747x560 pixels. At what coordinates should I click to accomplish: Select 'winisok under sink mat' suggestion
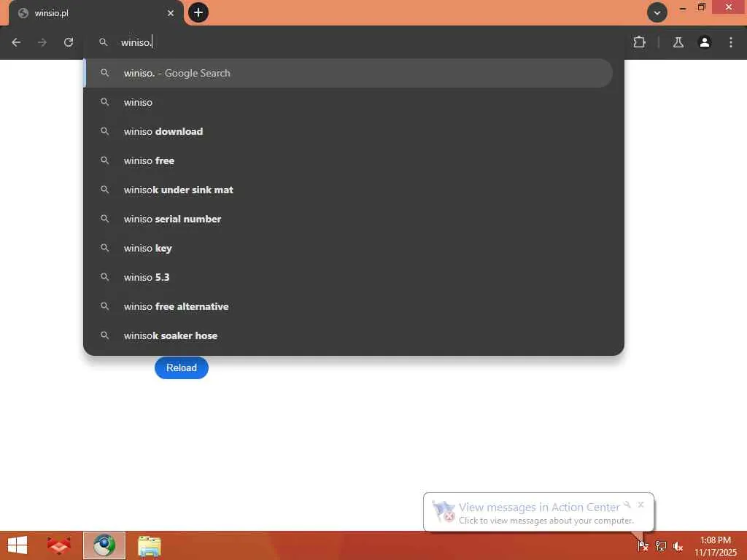(x=349, y=190)
